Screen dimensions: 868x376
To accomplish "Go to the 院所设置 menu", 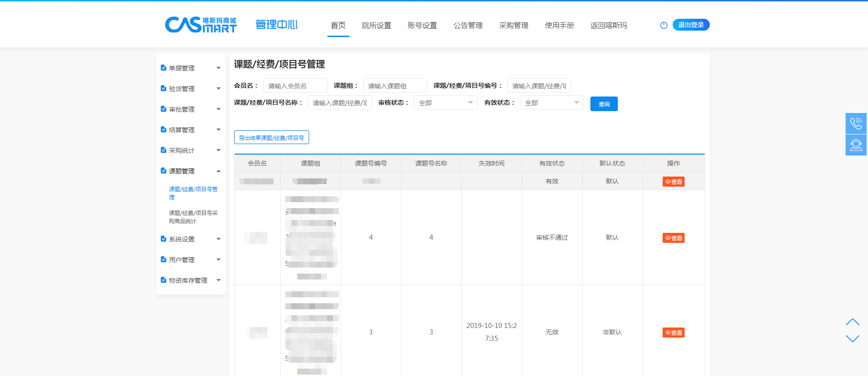I will click(x=376, y=26).
